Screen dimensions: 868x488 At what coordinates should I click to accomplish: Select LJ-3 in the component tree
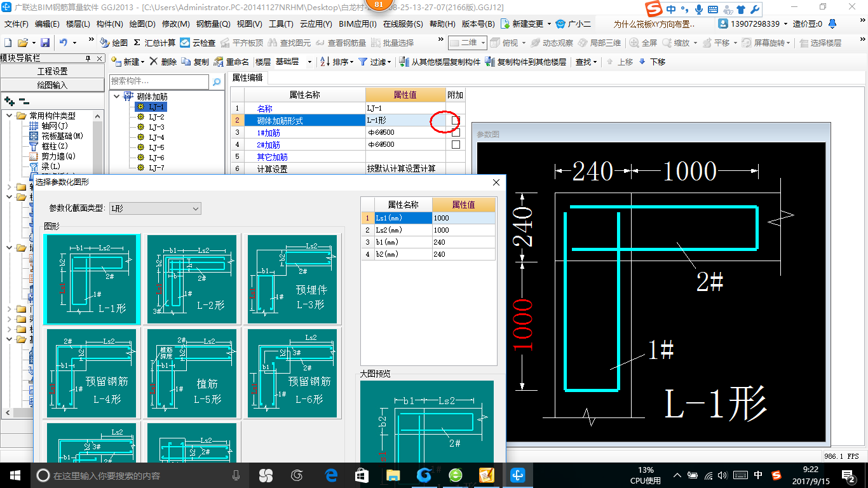pos(156,127)
